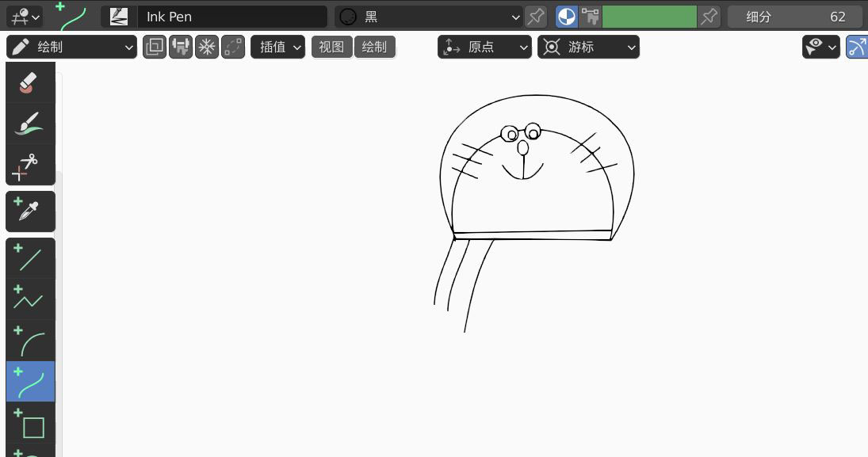Pin the 黑 material
The width and height of the screenshot is (868, 457).
click(536, 17)
